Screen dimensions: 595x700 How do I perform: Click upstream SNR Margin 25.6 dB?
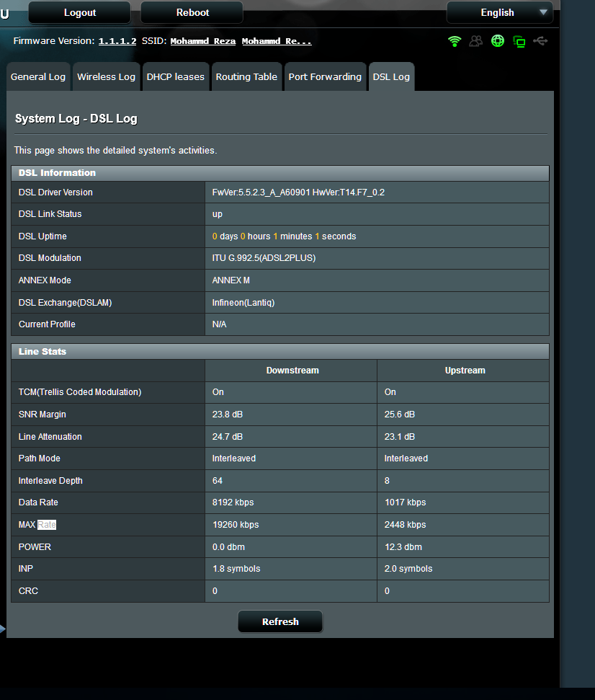tap(400, 415)
